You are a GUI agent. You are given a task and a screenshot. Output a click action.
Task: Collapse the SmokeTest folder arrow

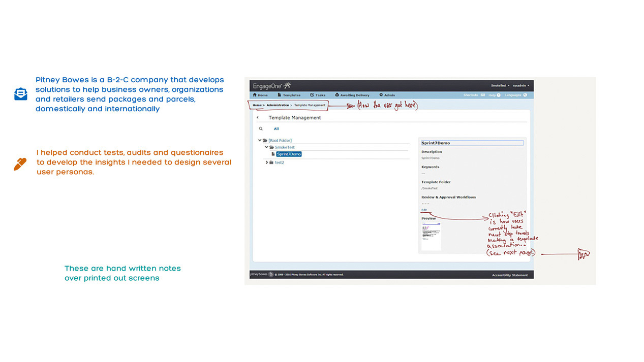[x=266, y=147]
